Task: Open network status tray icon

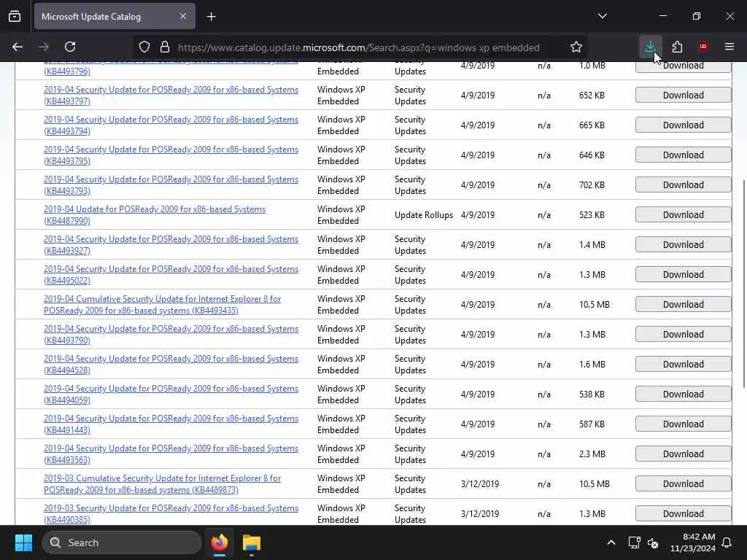Action: click(x=634, y=542)
